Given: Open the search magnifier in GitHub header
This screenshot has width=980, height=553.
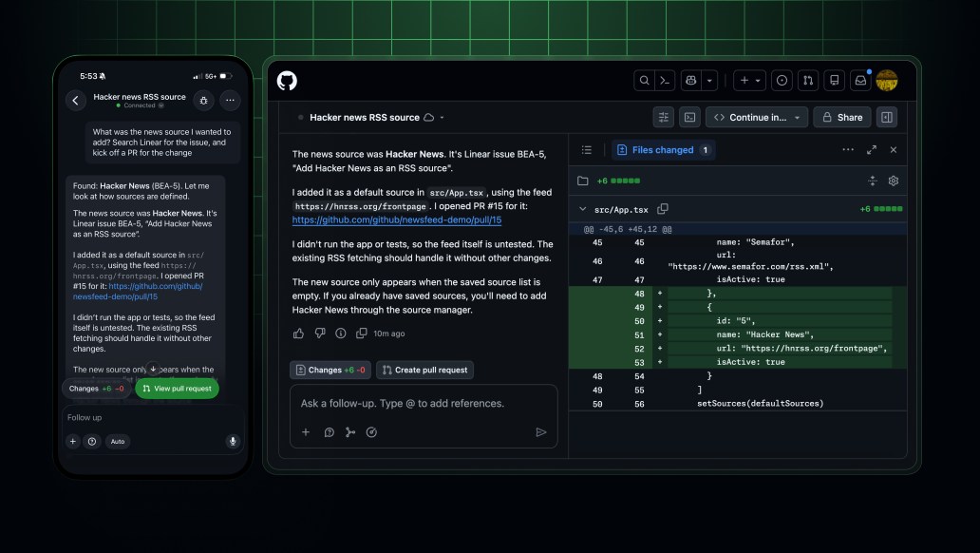Looking at the screenshot, I should (644, 81).
